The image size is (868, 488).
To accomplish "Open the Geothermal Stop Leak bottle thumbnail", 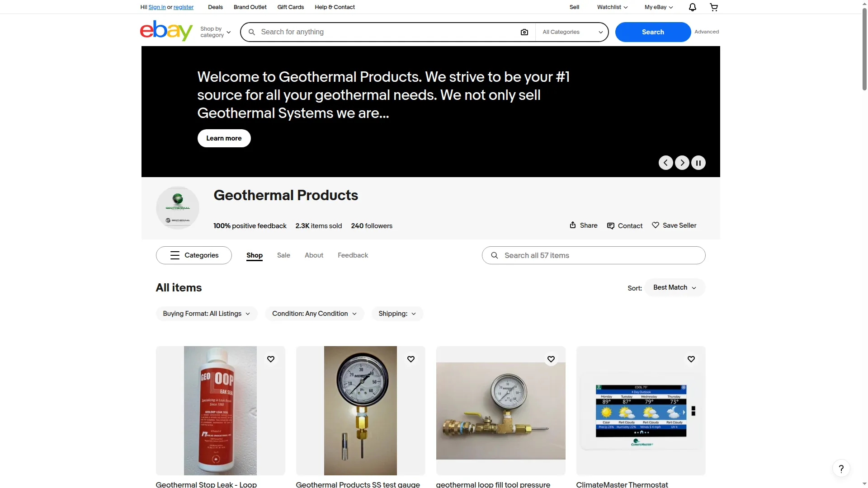I will (220, 411).
